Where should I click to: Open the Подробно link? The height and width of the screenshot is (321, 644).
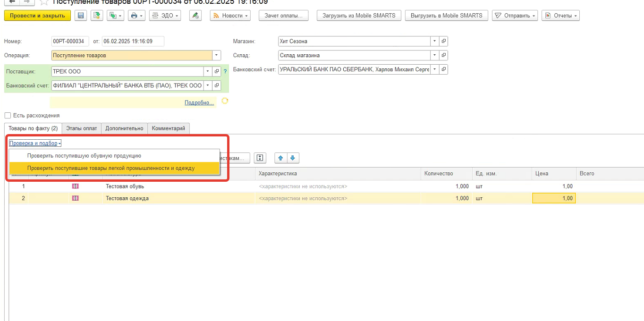coord(199,102)
